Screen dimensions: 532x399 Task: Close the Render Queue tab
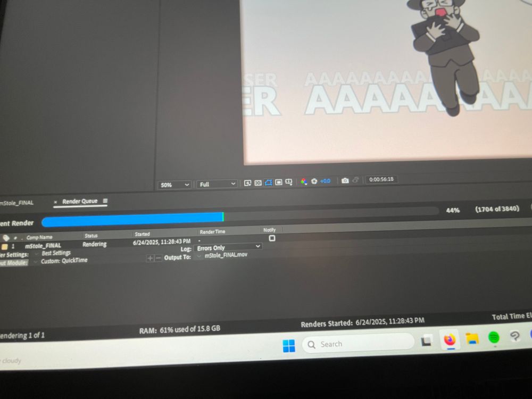click(55, 202)
